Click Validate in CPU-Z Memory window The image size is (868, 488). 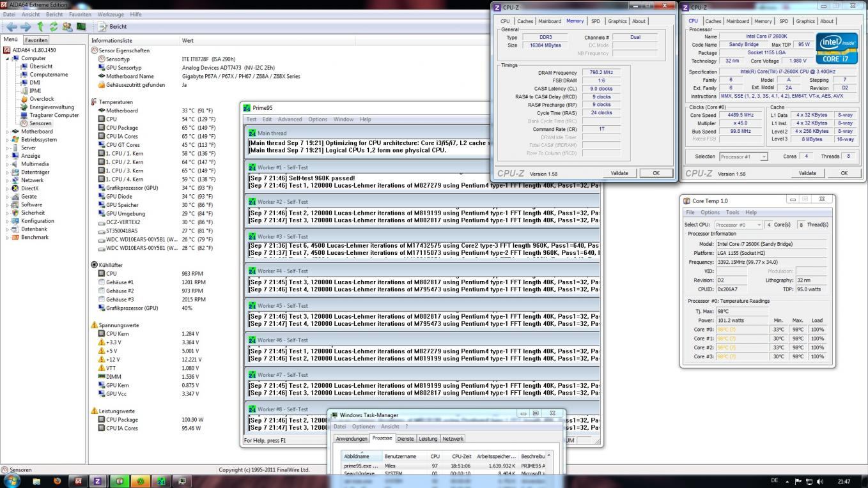pos(619,173)
